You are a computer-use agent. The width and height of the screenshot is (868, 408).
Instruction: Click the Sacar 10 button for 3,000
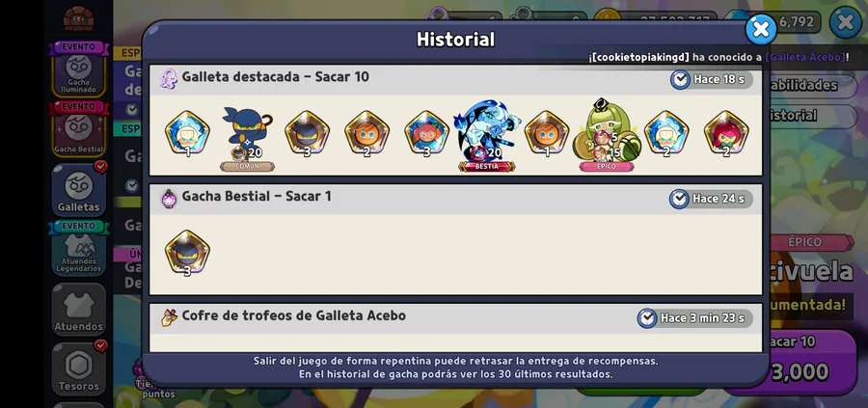point(802,362)
